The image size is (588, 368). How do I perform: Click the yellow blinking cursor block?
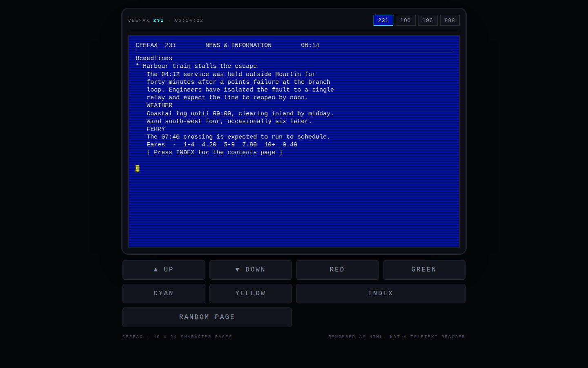point(138,168)
